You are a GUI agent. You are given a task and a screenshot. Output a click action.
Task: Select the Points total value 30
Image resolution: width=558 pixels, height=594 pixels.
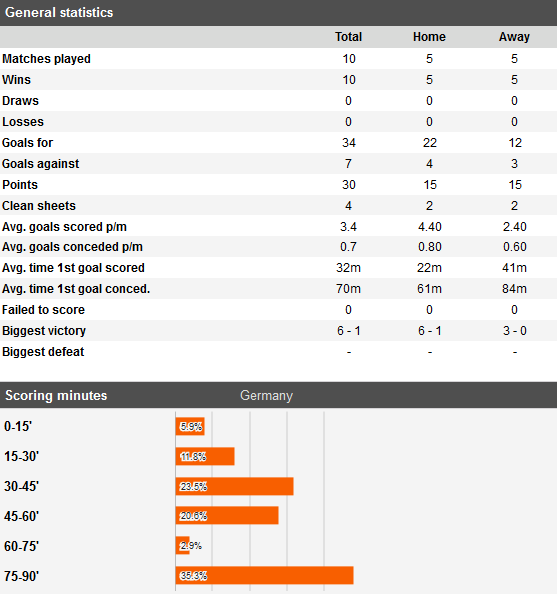coord(349,185)
